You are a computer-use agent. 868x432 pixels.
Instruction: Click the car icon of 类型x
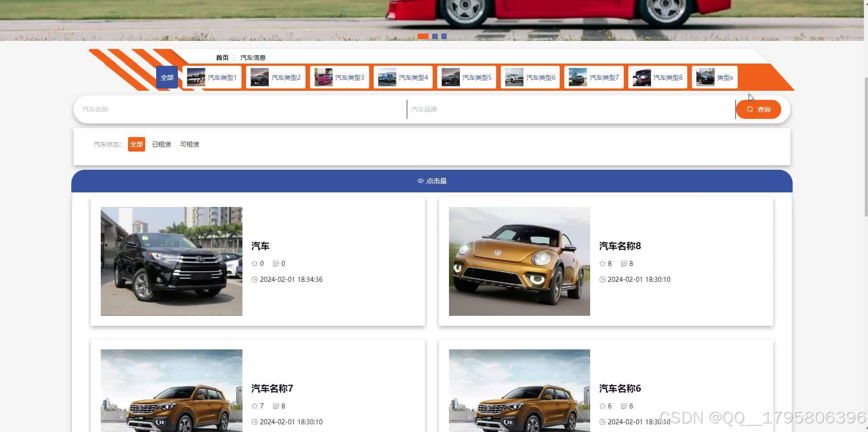(705, 77)
